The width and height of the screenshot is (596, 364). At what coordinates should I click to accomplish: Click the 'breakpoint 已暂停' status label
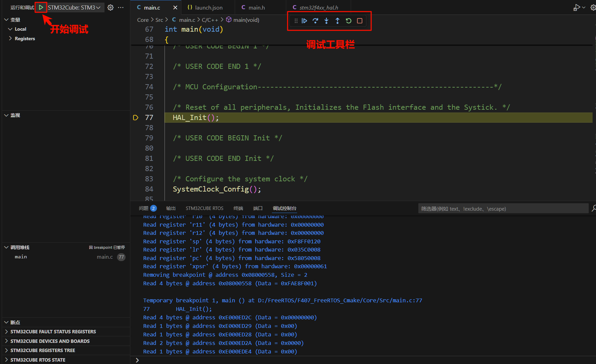click(x=107, y=247)
